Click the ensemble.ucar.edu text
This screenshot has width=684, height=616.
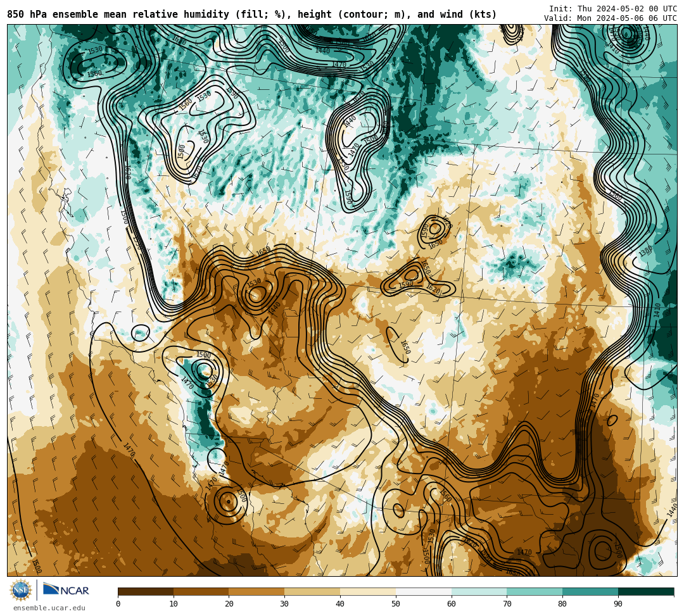pyautogui.click(x=49, y=608)
